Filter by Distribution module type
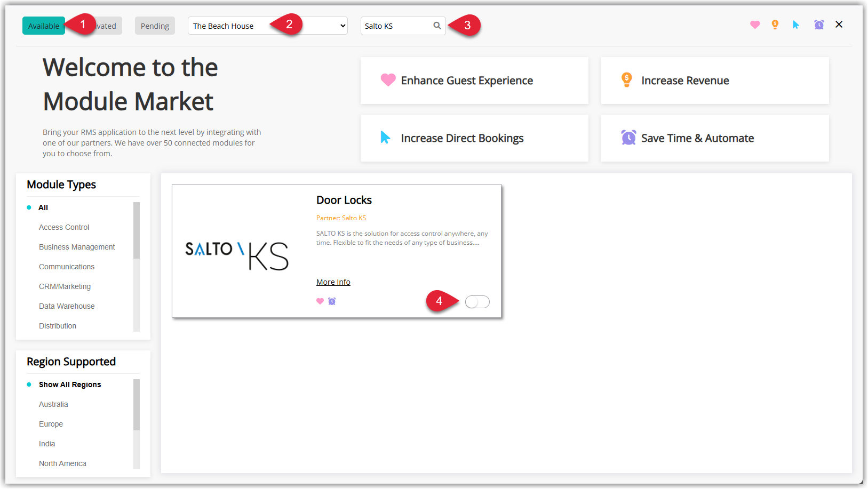868x489 pixels. pos(58,326)
